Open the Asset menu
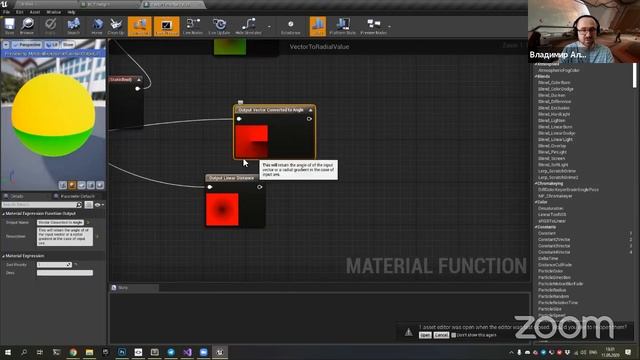 [x=35, y=12]
